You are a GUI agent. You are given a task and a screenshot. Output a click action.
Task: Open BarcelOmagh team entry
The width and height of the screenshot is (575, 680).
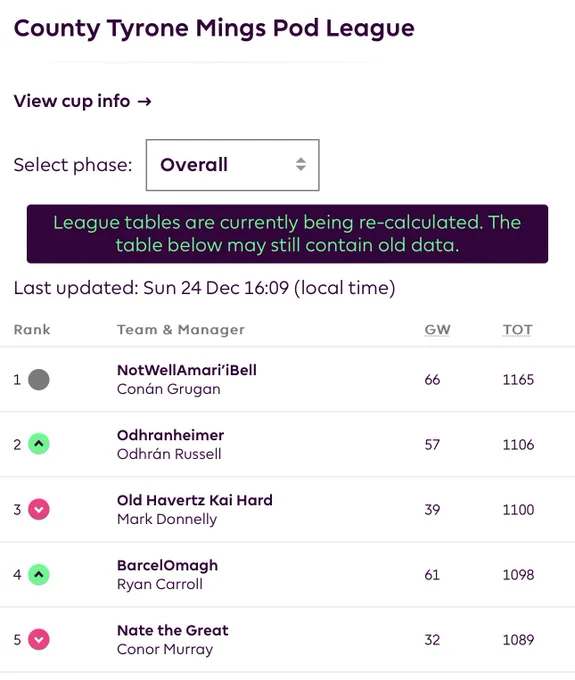[167, 565]
